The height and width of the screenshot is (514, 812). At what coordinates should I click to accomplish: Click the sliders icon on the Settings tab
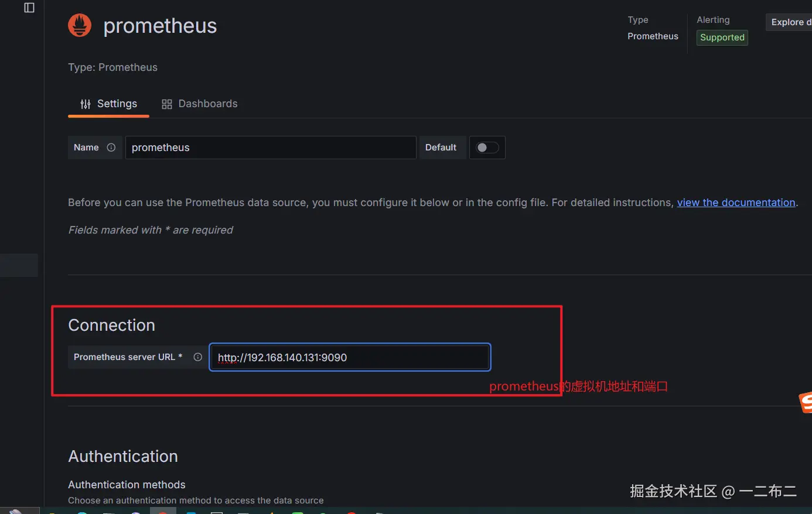tap(86, 104)
